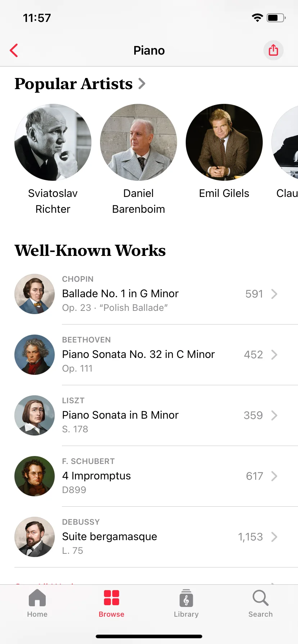Open chevron next to Suite bergamasque count

point(274,537)
